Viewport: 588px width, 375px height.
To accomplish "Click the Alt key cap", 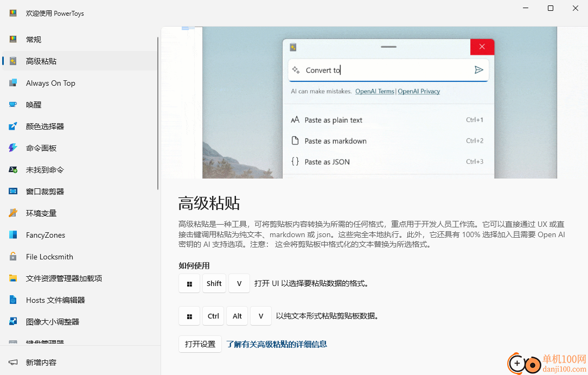I will point(237,316).
